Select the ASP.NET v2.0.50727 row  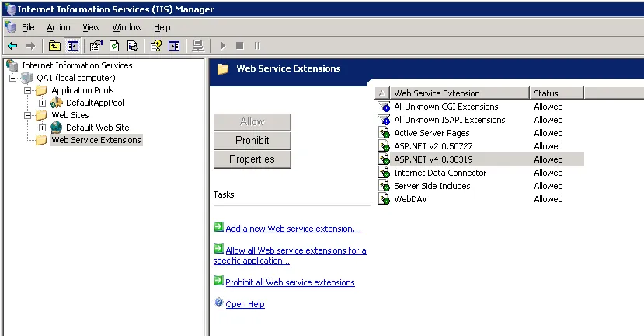pos(481,146)
